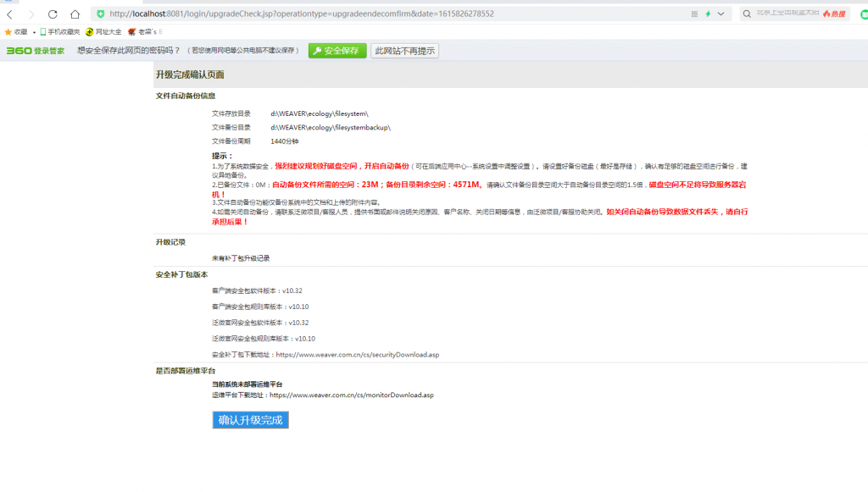Screen dimensions: 868x492
Task: Click the browser forward navigation arrow
Action: coord(31,14)
